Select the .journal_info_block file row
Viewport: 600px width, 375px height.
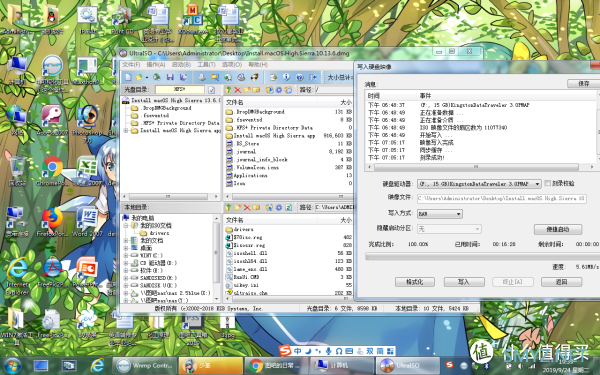(x=289, y=160)
